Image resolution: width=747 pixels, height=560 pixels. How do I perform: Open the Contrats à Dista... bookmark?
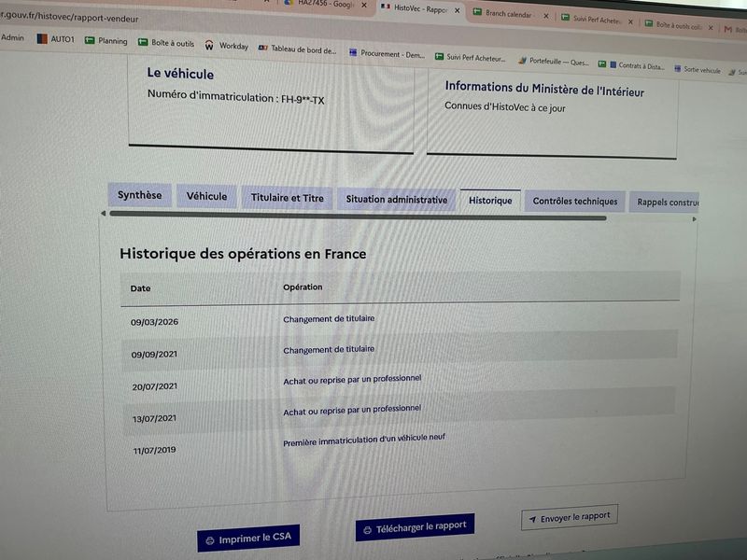632,65
